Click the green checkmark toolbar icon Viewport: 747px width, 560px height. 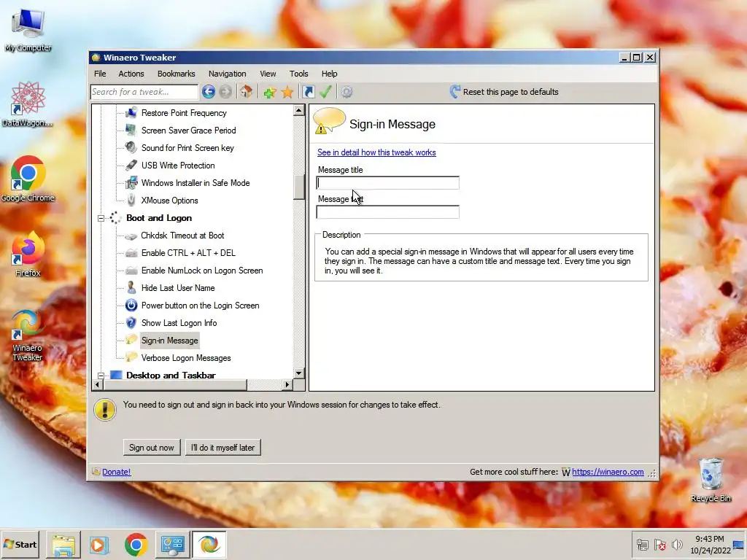[x=326, y=91]
